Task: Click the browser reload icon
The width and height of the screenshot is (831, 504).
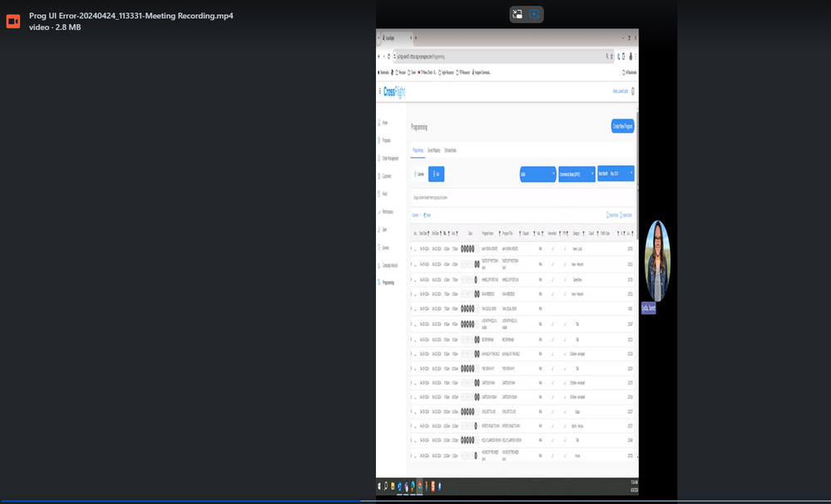Action: point(388,57)
